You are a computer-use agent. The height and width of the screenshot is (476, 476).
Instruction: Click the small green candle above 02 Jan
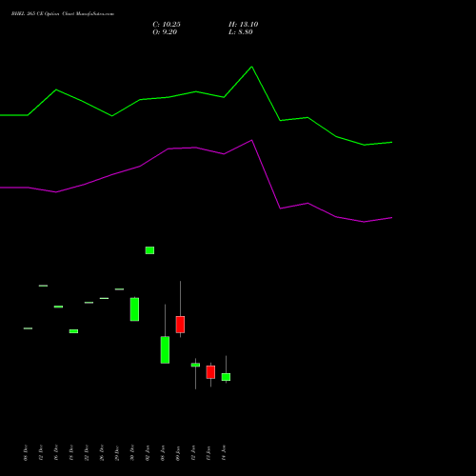[x=149, y=250]
